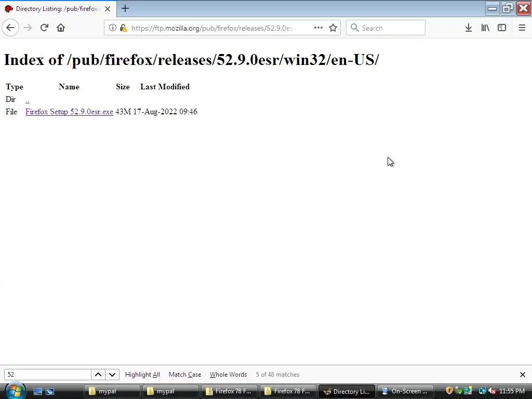532x399 pixels.
Task: Click the lock with warning icon
Action: (124, 28)
